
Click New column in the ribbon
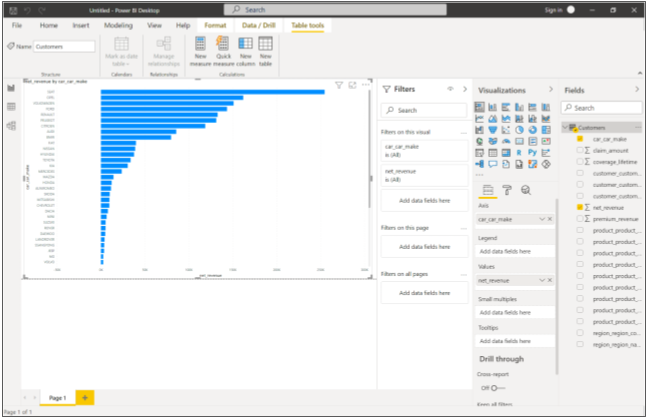tap(245, 51)
